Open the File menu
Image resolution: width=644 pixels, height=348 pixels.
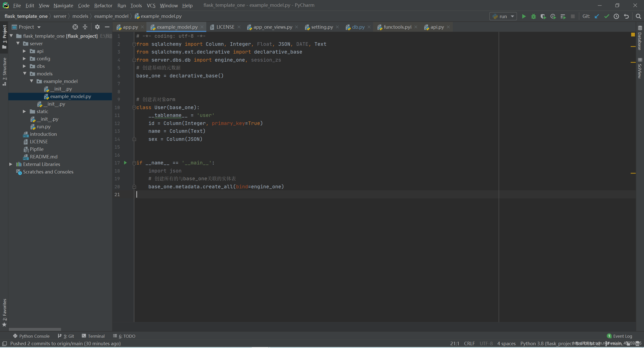[17, 5]
